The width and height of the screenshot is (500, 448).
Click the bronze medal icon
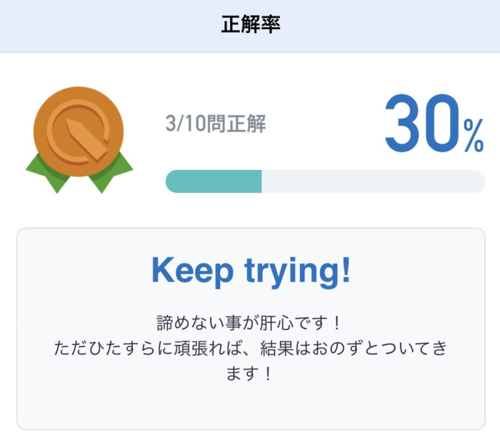click(x=79, y=139)
